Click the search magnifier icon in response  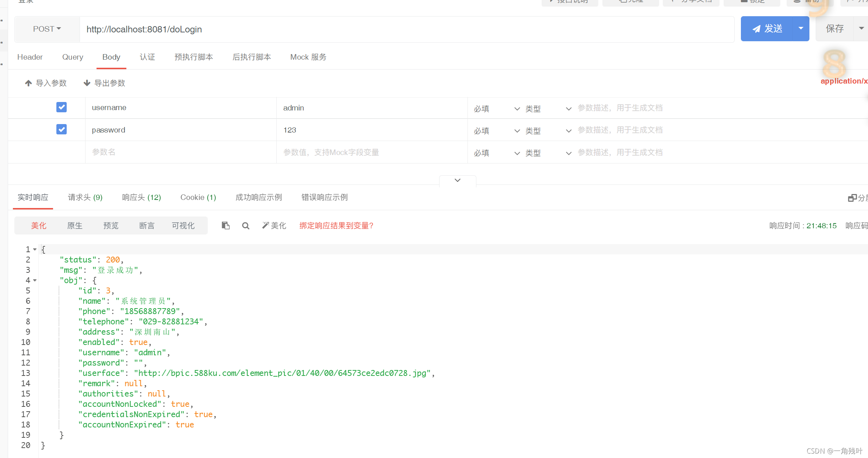pyautogui.click(x=246, y=226)
